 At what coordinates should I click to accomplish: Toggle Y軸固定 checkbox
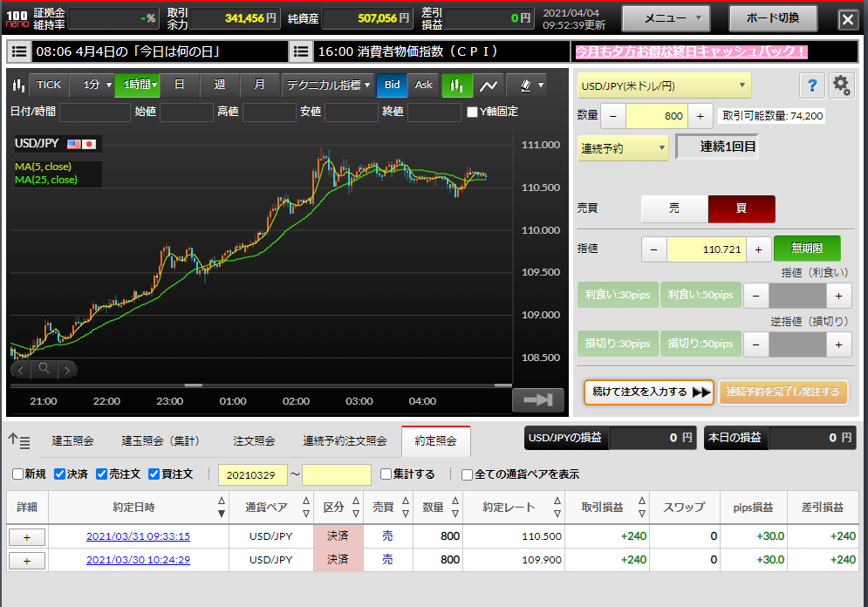tap(472, 112)
